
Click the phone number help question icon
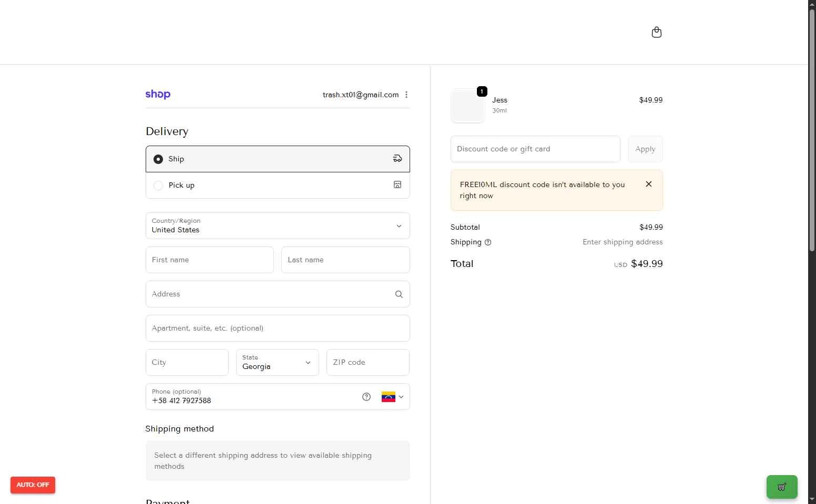tap(366, 397)
